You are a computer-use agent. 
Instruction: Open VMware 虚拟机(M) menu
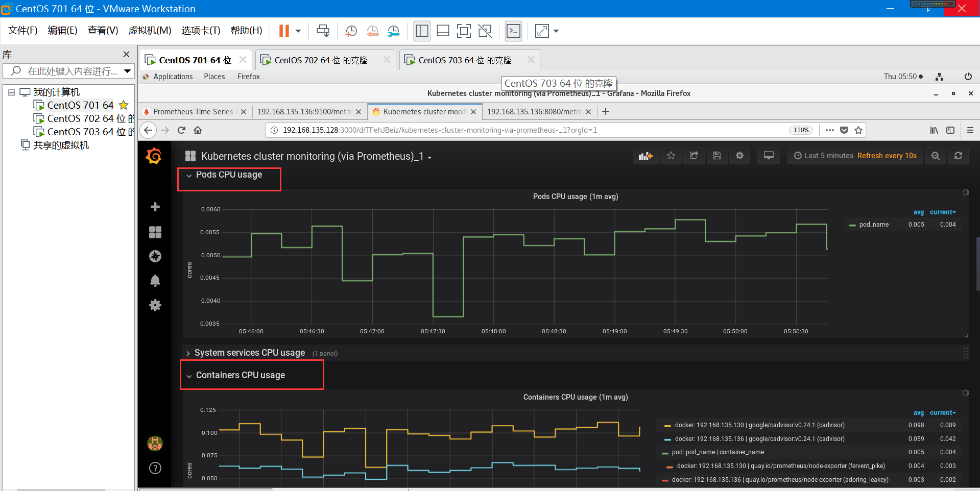point(150,31)
